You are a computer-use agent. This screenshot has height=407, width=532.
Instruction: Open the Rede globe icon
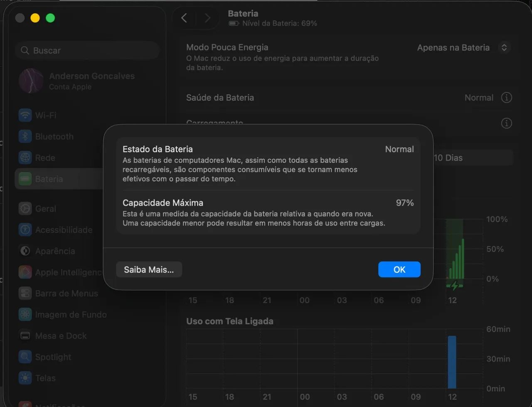click(x=25, y=157)
